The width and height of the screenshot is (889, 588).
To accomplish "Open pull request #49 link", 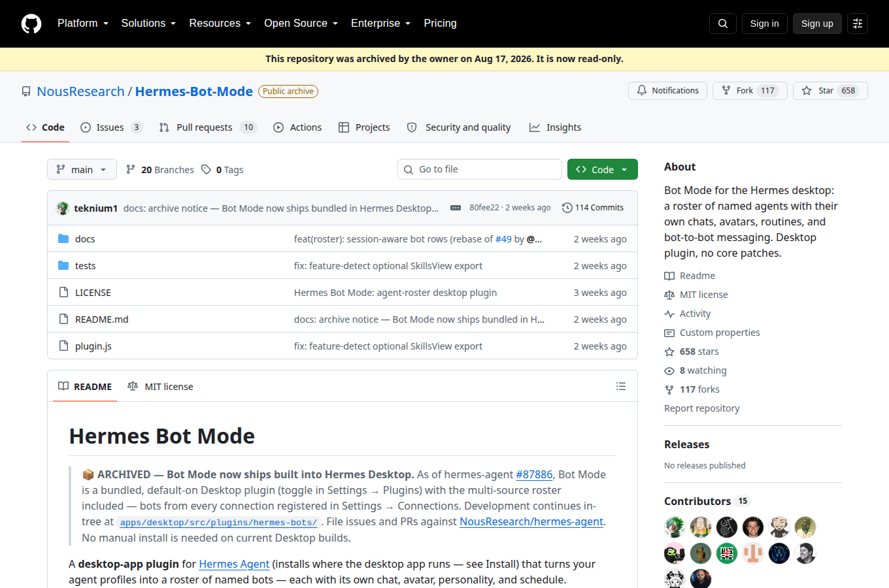I will click(503, 239).
